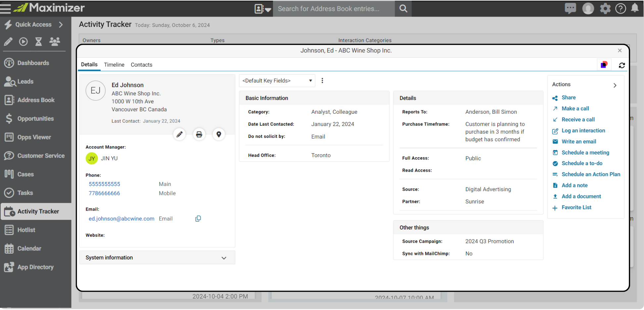
Task: Click Schedule a meeting action
Action: click(x=585, y=153)
